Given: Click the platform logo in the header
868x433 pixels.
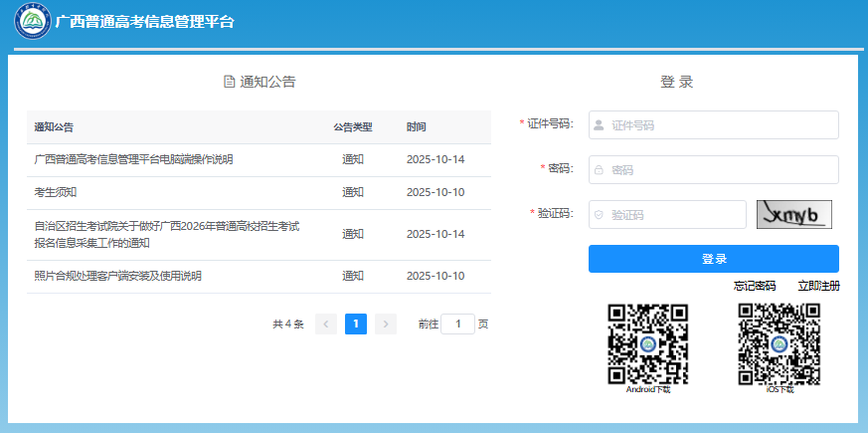Looking at the screenshot, I should click(x=33, y=23).
